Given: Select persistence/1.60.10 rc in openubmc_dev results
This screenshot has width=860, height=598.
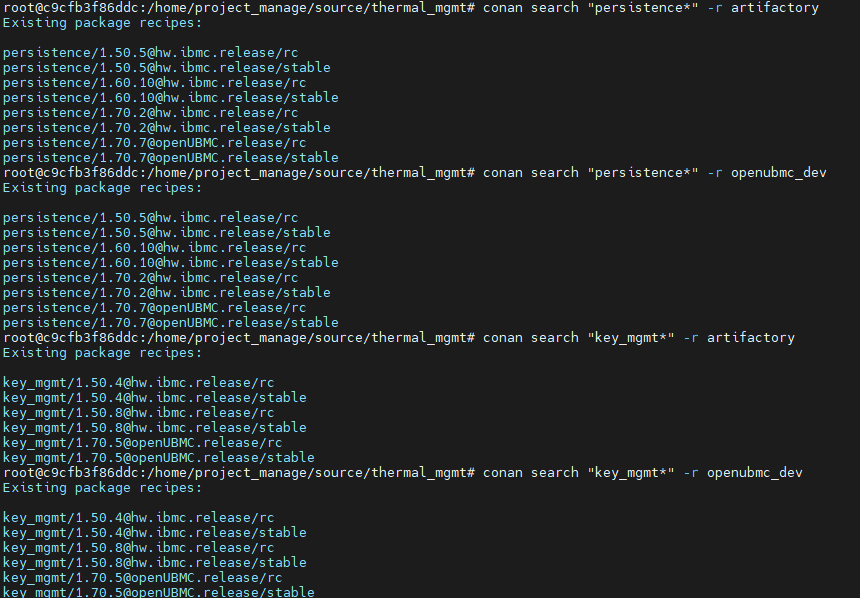Looking at the screenshot, I should [154, 248].
